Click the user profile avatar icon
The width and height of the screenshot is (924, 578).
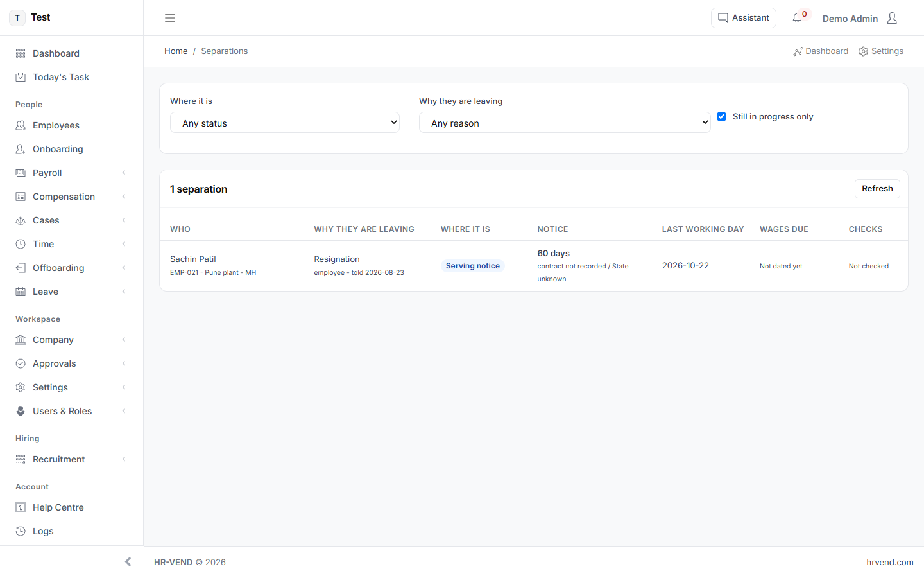pyautogui.click(x=892, y=18)
